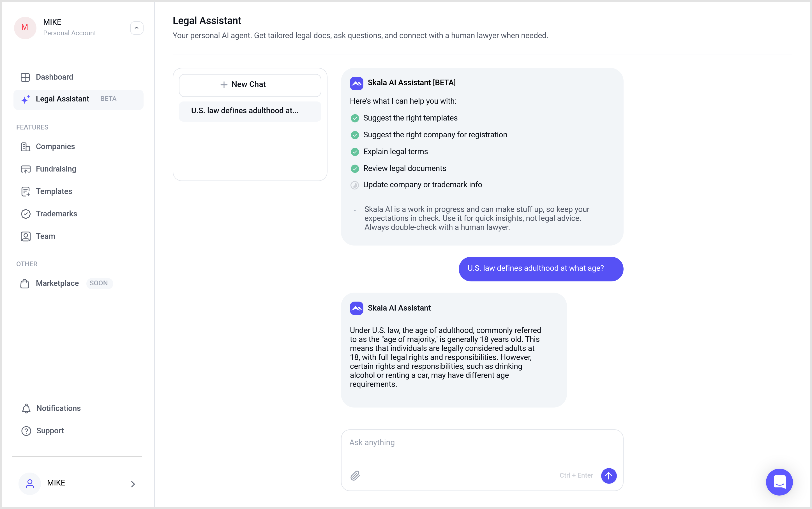Click the Support question mark icon
Viewport: 812px width, 509px height.
[26, 431]
